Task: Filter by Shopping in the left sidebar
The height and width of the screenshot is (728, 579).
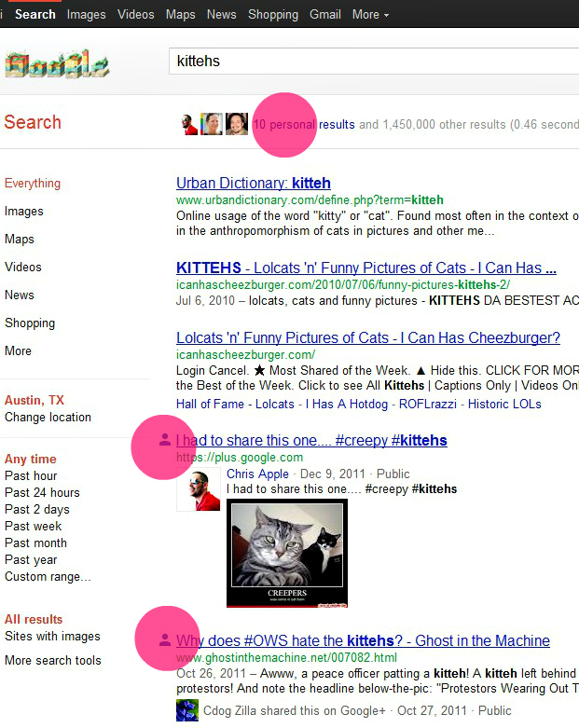Action: tap(30, 323)
